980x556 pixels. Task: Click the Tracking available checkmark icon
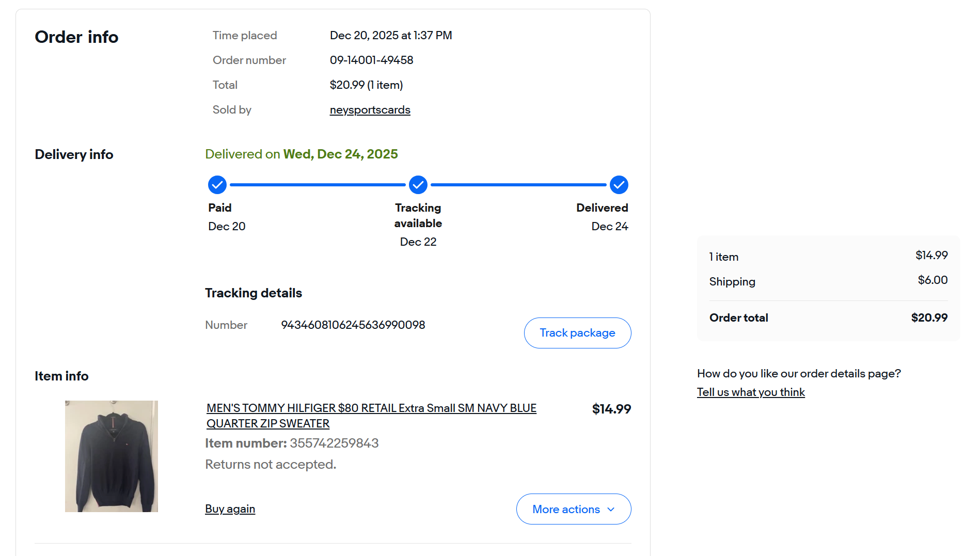click(x=418, y=185)
